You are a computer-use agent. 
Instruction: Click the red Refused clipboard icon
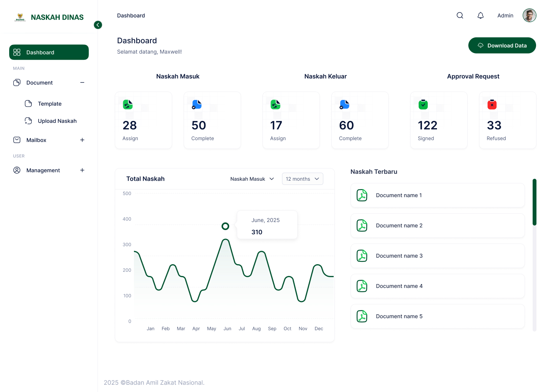click(x=492, y=105)
